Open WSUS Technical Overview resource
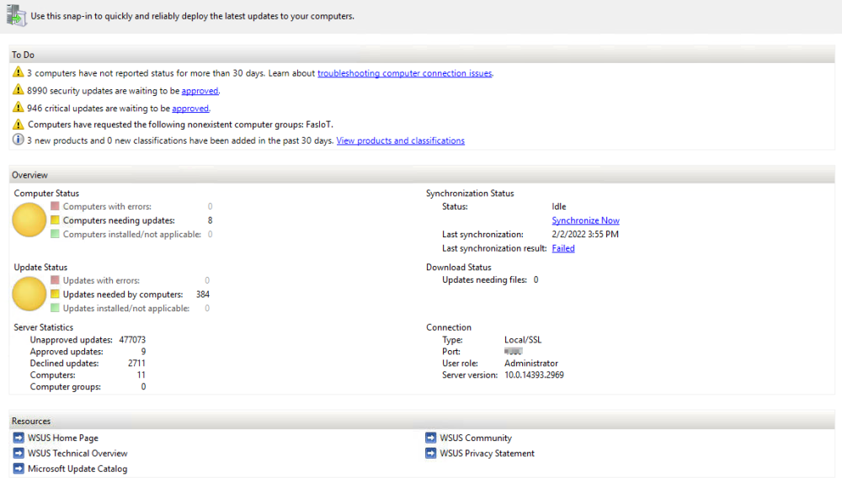The width and height of the screenshot is (842, 504). pyautogui.click(x=77, y=454)
